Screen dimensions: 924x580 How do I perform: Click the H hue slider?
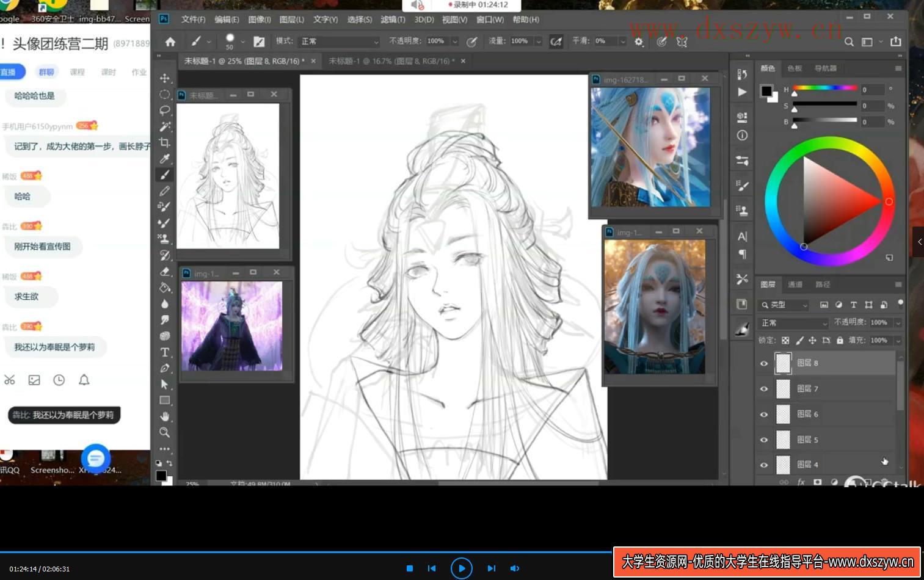click(824, 89)
